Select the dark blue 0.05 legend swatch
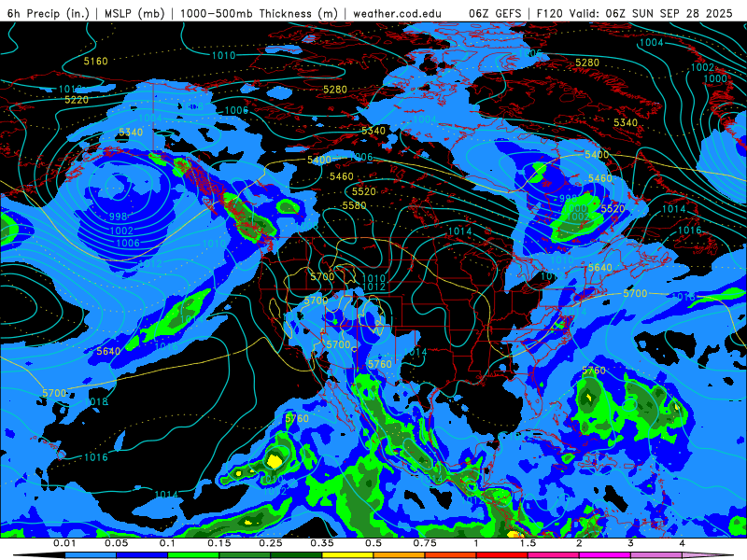 click(x=142, y=555)
